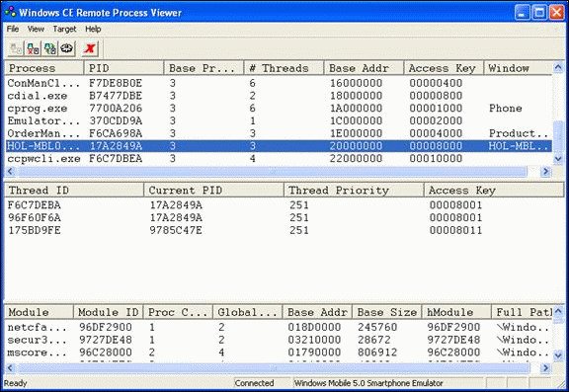This screenshot has width=569, height=392.
Task: Click base size value 806912
Action: click(377, 353)
